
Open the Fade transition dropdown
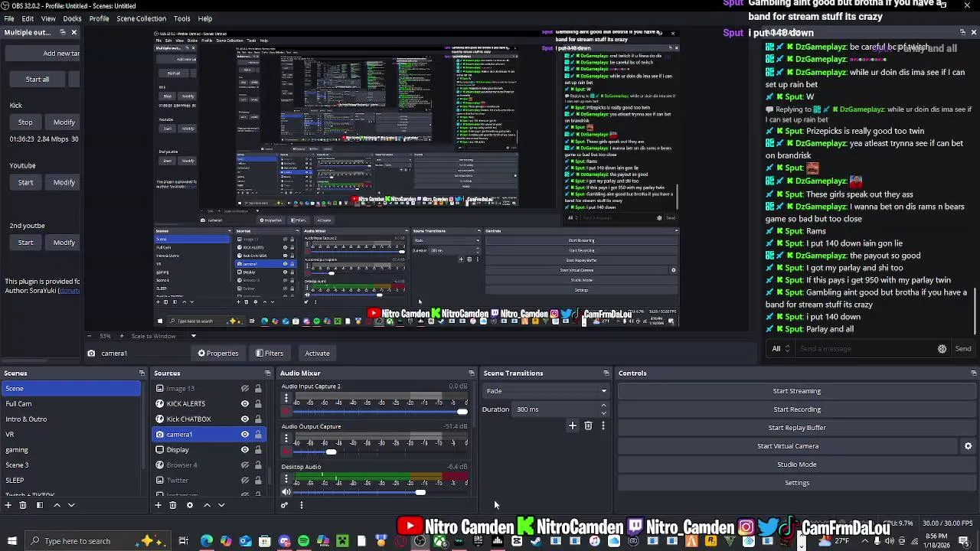[547, 391]
